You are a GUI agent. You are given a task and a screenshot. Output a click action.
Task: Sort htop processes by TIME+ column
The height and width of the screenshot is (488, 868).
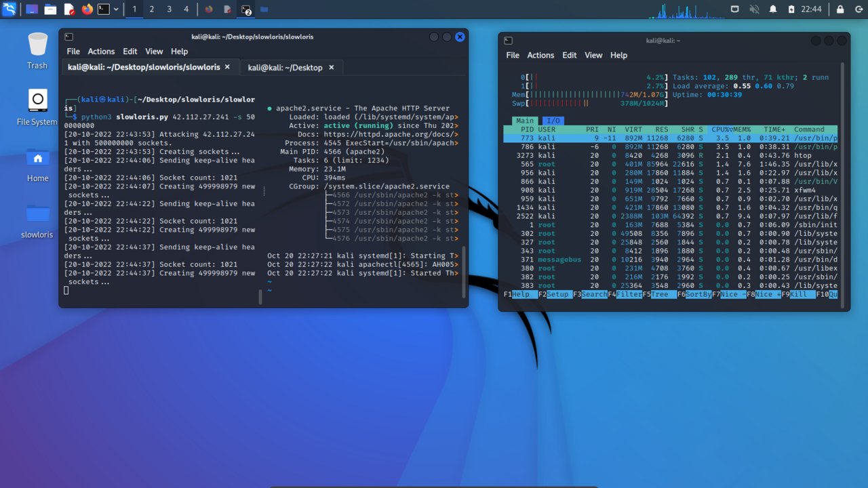coord(774,129)
